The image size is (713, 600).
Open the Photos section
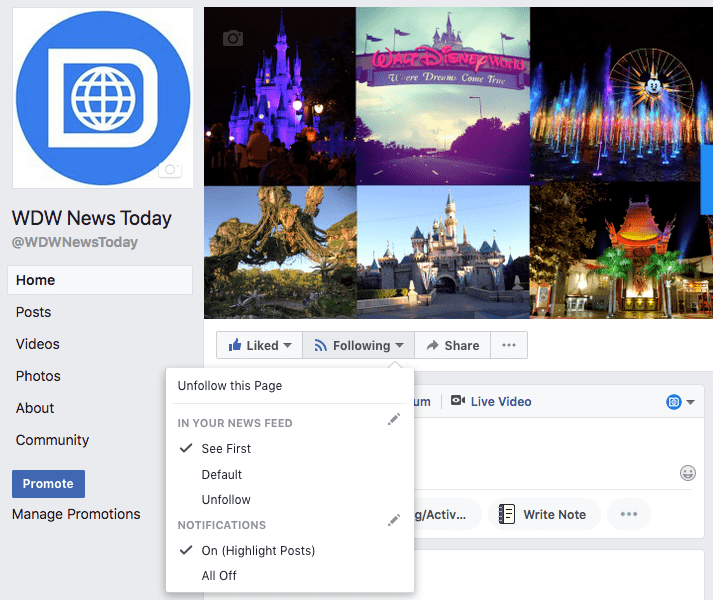pyautogui.click(x=38, y=376)
